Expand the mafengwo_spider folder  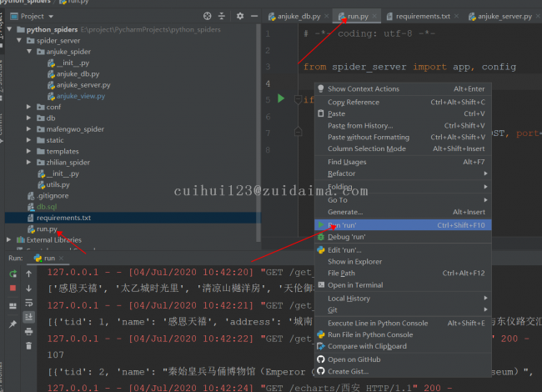pyautogui.click(x=29, y=129)
